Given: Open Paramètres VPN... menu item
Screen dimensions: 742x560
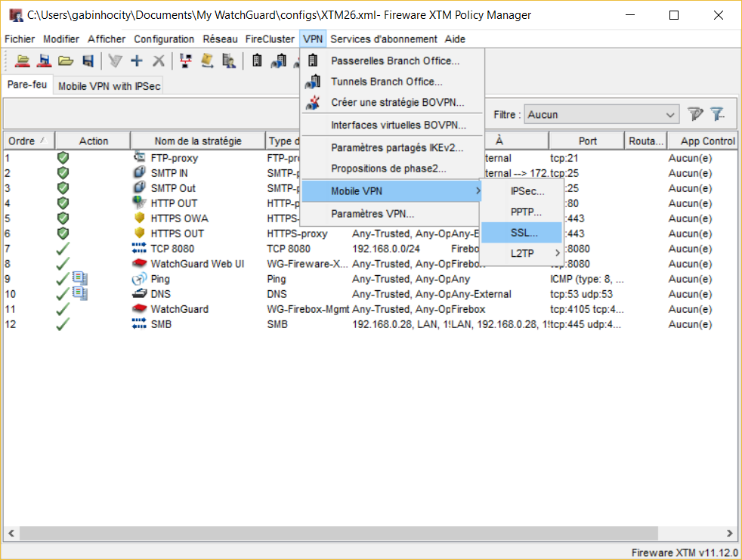Looking at the screenshot, I should pos(392,214).
